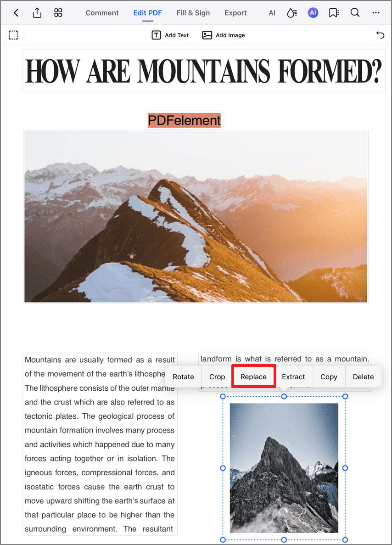
Task: Select Delete in the image context menu
Action: pos(363,377)
